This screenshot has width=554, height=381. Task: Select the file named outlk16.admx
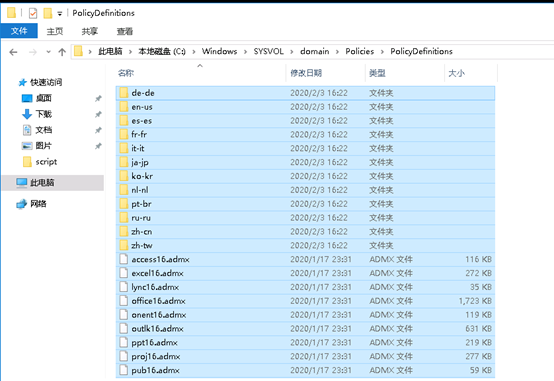click(x=158, y=329)
